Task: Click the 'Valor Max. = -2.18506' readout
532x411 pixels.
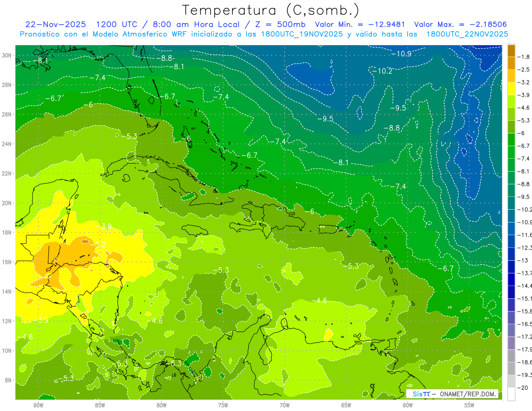Action: point(460,24)
